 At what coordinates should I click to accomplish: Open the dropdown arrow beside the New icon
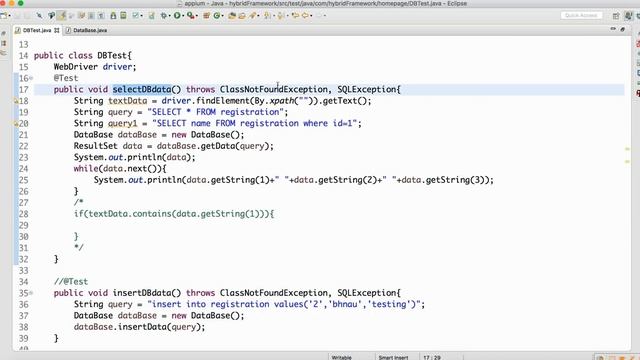pyautogui.click(x=10, y=16)
